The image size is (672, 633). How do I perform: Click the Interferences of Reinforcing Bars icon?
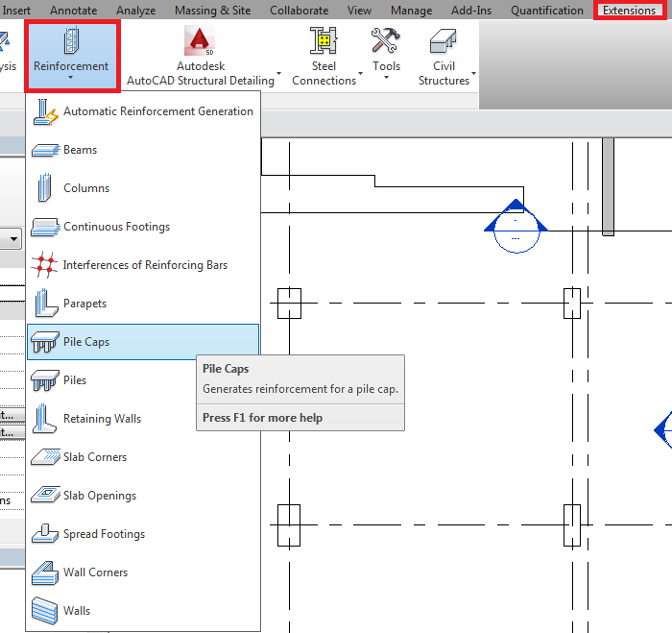tap(44, 264)
